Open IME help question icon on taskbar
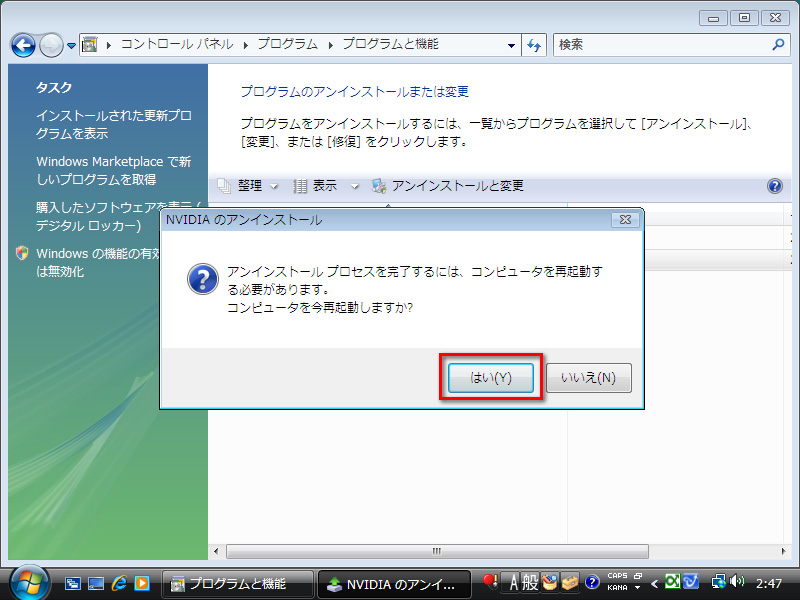Screen dimensions: 800x600 (592, 582)
